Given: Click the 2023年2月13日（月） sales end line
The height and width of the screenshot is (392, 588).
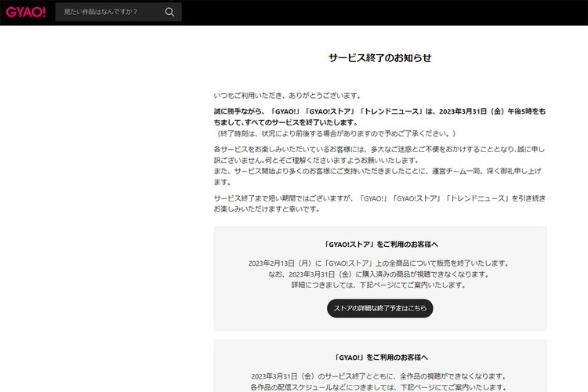Looking at the screenshot, I should [x=379, y=263].
